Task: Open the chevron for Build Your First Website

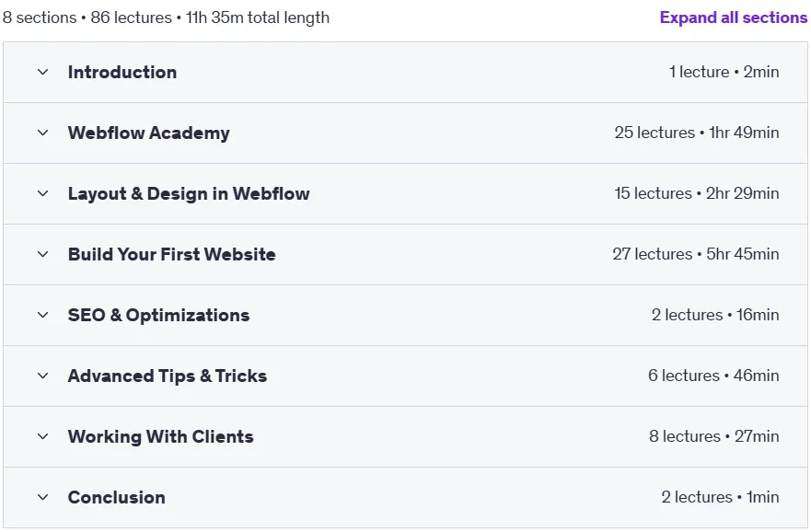Action: tap(43, 254)
